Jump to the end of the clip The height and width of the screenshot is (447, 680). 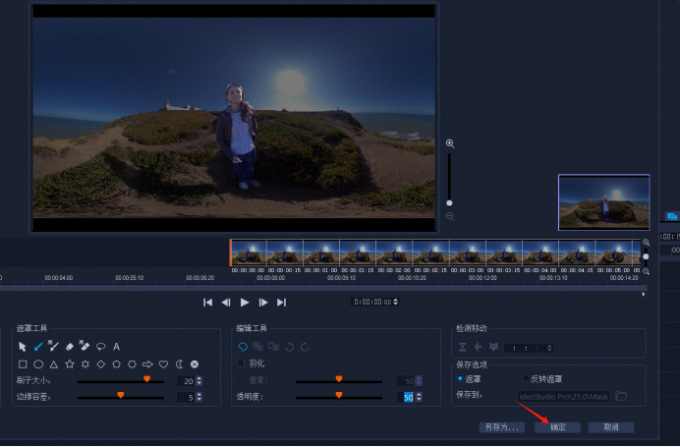coord(281,302)
